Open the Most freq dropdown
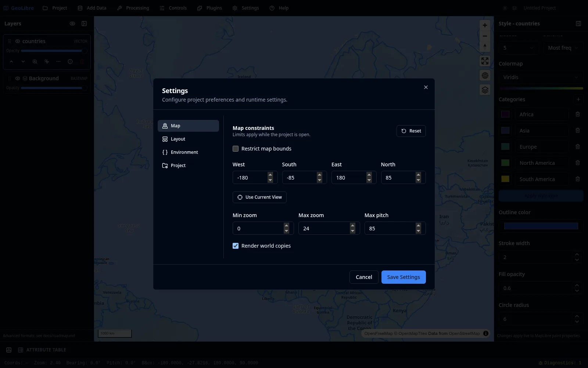 click(x=563, y=48)
